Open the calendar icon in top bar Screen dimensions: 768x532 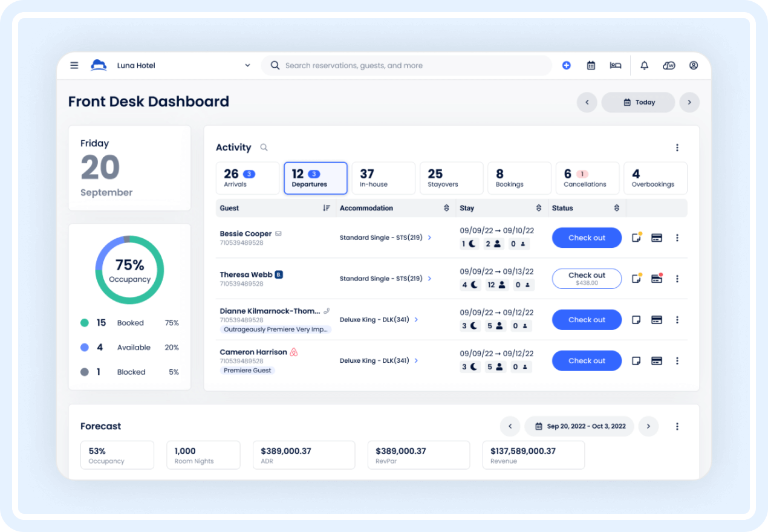tap(591, 65)
